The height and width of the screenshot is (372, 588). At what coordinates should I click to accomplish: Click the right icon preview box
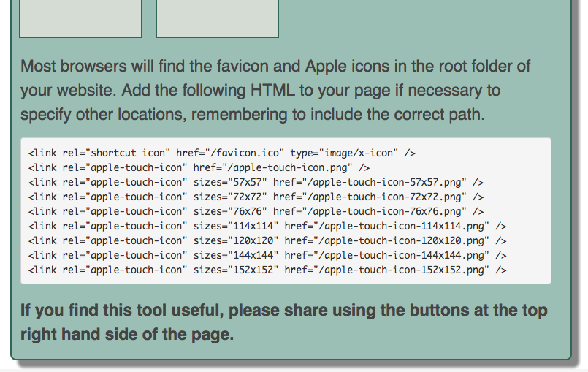click(x=217, y=18)
